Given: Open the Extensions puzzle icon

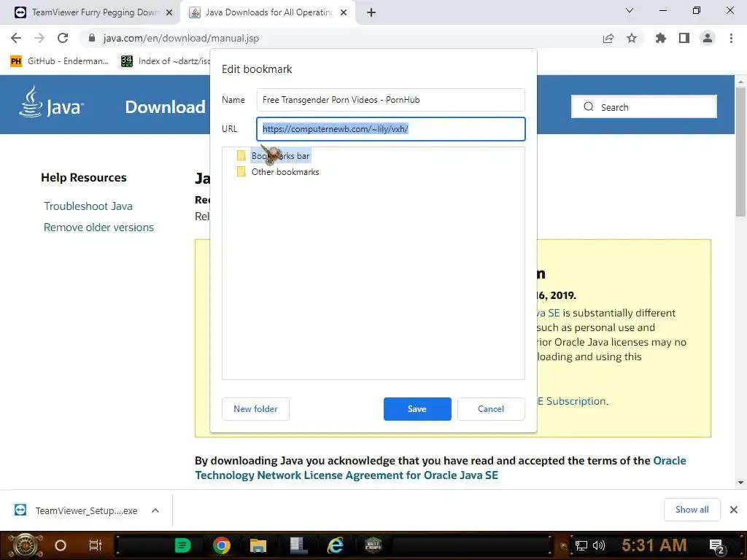Looking at the screenshot, I should click(x=661, y=38).
